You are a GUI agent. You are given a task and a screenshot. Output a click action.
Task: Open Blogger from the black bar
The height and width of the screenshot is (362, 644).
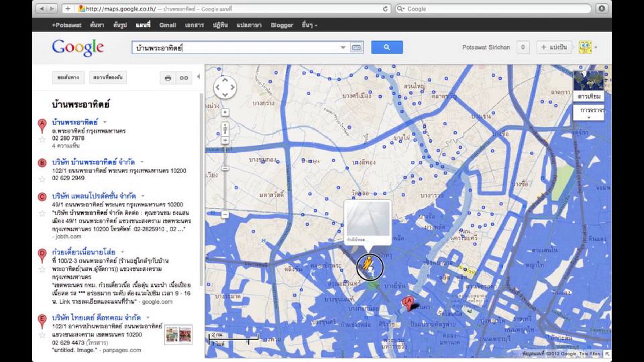point(282,25)
